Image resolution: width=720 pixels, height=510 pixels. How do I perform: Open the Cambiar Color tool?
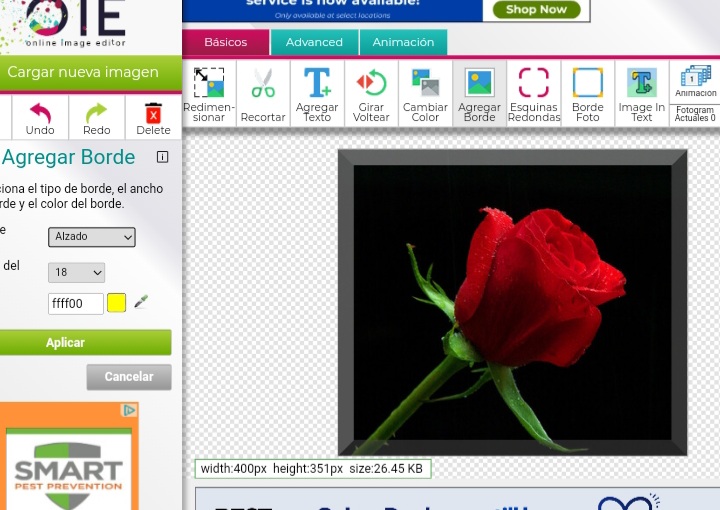click(x=425, y=93)
